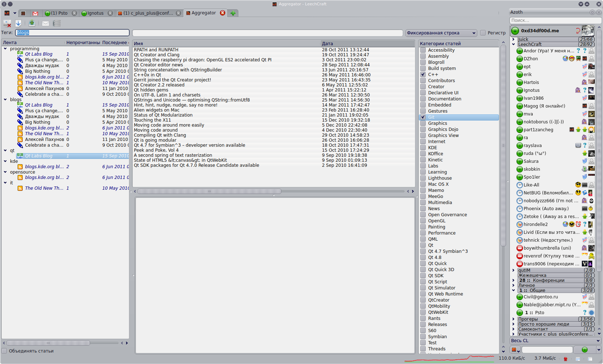Click status icon next to DZhon contact

[519, 59]
